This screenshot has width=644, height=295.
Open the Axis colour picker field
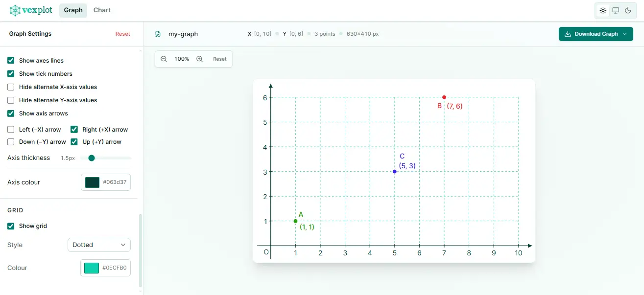106,182
